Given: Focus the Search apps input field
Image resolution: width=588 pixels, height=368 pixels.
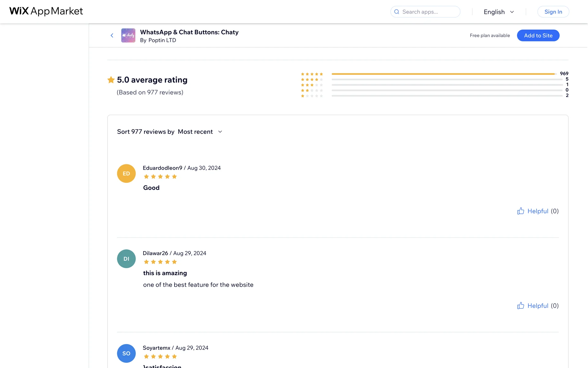Looking at the screenshot, I should pyautogui.click(x=429, y=12).
